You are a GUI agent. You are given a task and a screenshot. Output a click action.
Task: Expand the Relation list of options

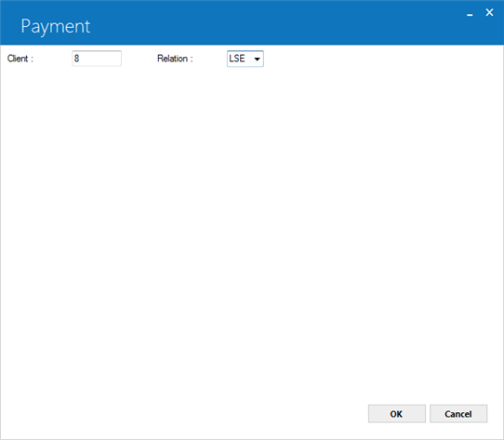tap(258, 59)
